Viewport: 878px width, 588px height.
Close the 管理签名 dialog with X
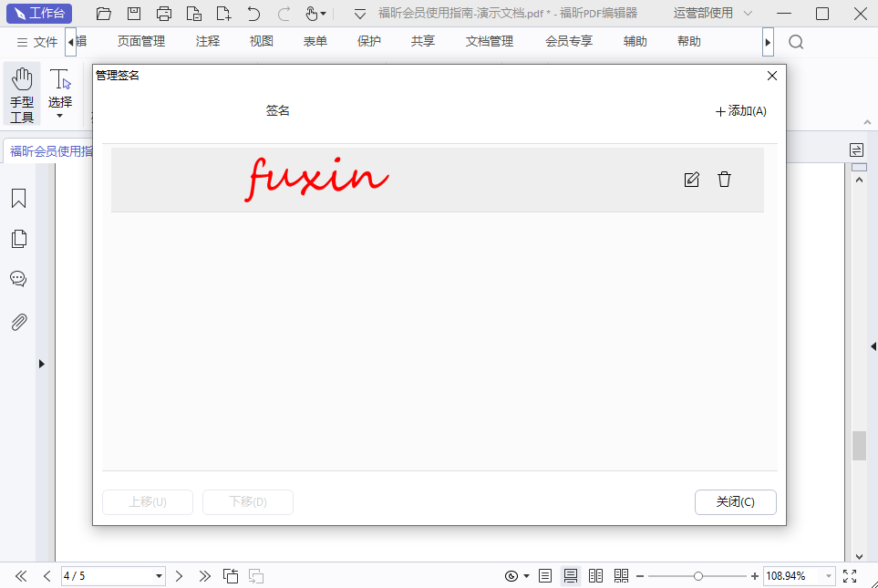[772, 76]
